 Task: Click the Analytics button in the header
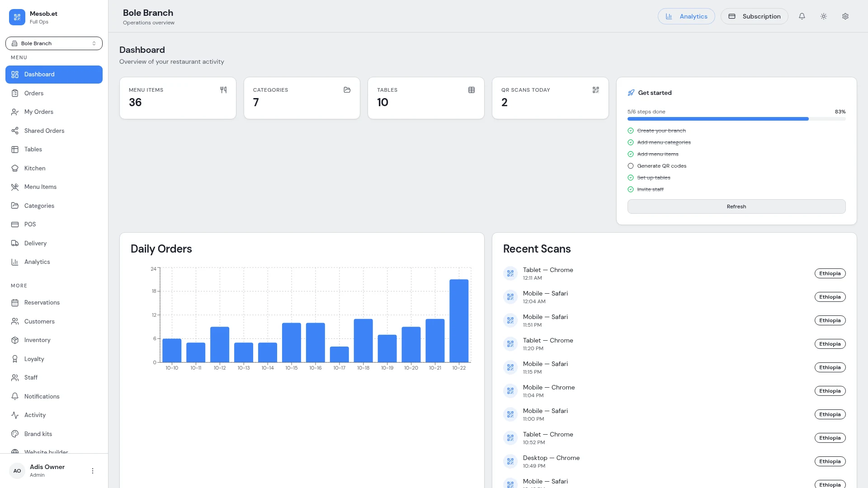point(686,16)
